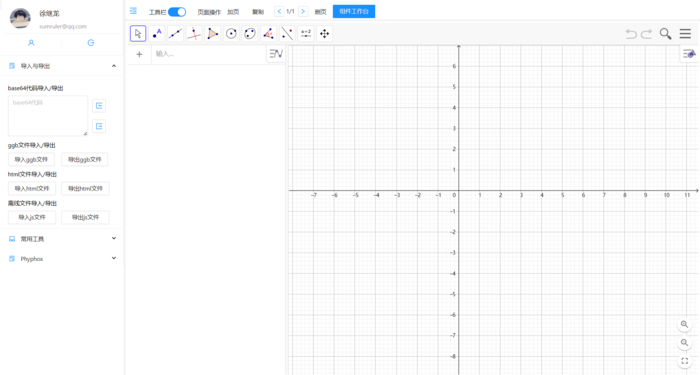Click the 页面操作 label
The image size is (700, 375).
click(209, 12)
